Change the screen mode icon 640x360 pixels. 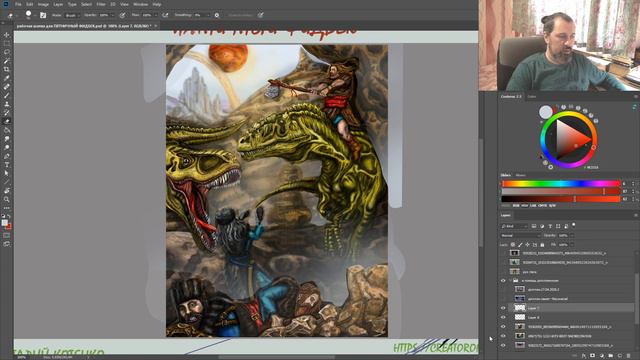click(7, 244)
